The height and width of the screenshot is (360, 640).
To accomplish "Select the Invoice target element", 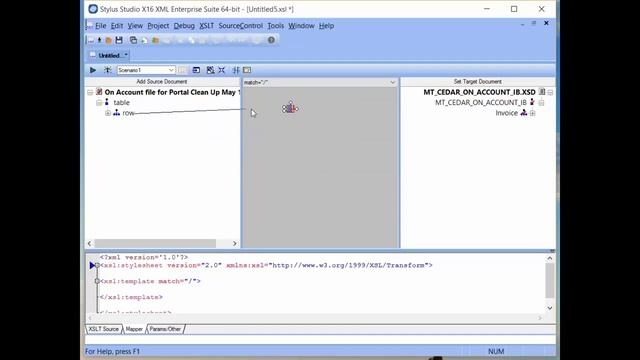I will 507,113.
